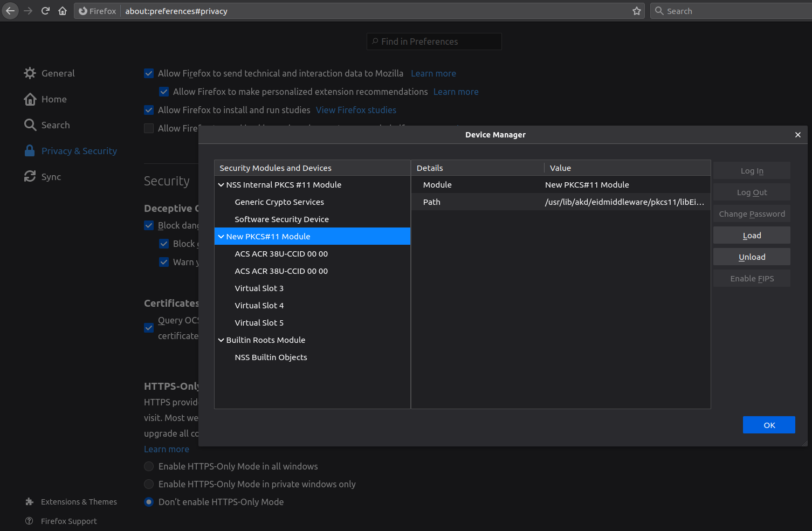The height and width of the screenshot is (531, 812).
Task: Close the Device Manager dialog with X
Action: point(798,135)
